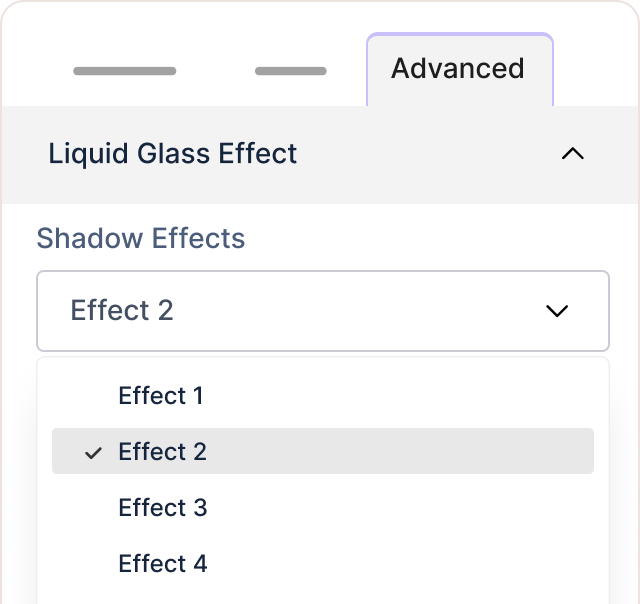Click the long gray placeholder bar
This screenshot has height=604, width=640.
click(125, 71)
